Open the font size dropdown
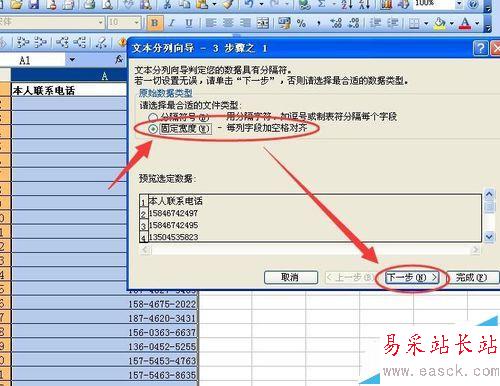The height and width of the screenshot is (386, 500). (x=136, y=23)
